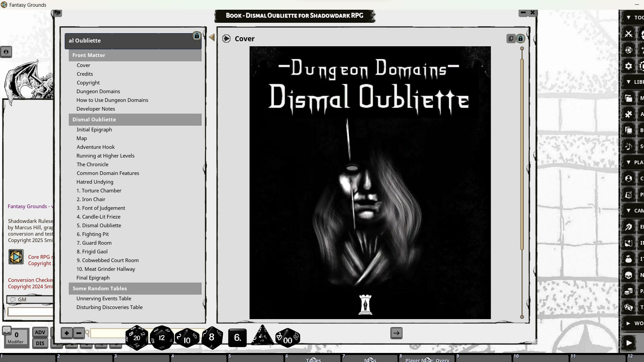Open the Images map icon under Campaign
This screenshot has width=644, height=362.
pos(628,243)
